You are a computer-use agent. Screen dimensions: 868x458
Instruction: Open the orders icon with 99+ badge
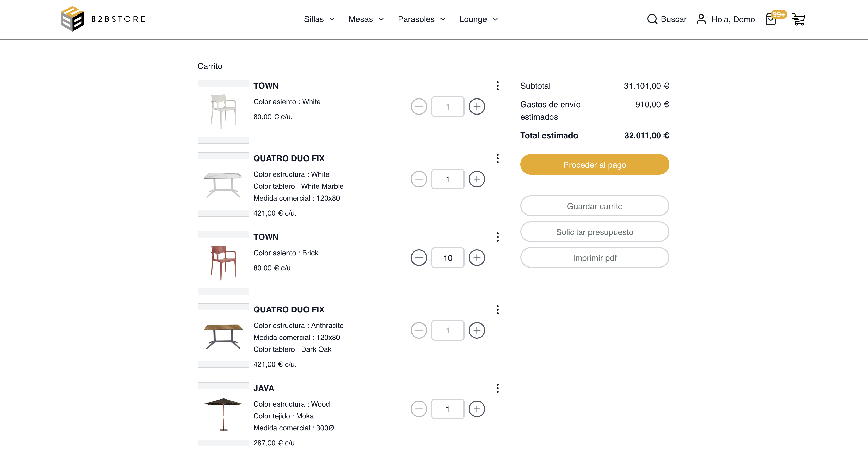pos(771,20)
